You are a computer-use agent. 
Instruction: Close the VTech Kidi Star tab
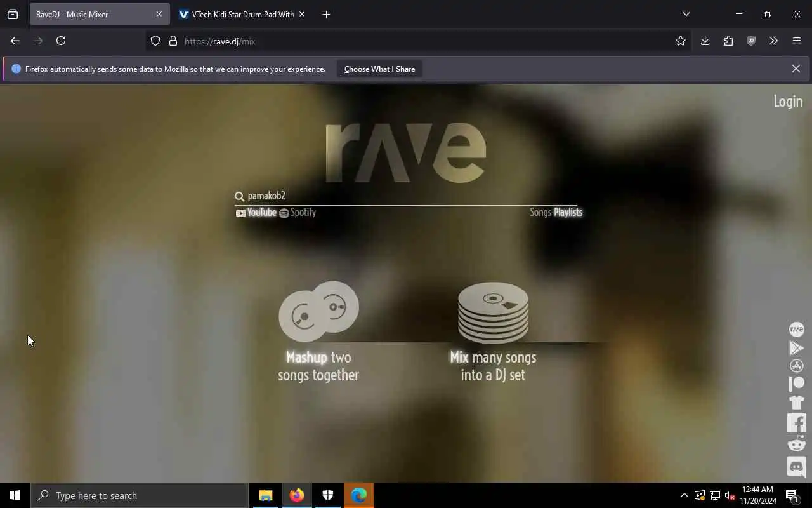[x=301, y=14]
